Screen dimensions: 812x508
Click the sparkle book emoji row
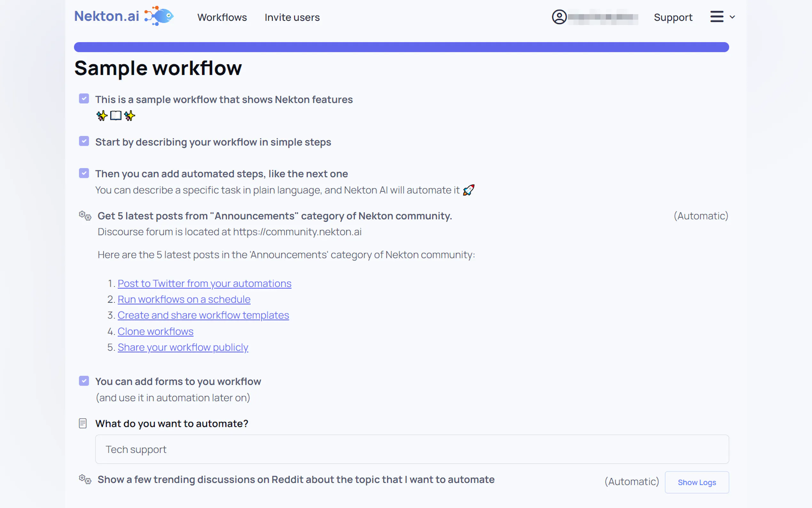115,115
